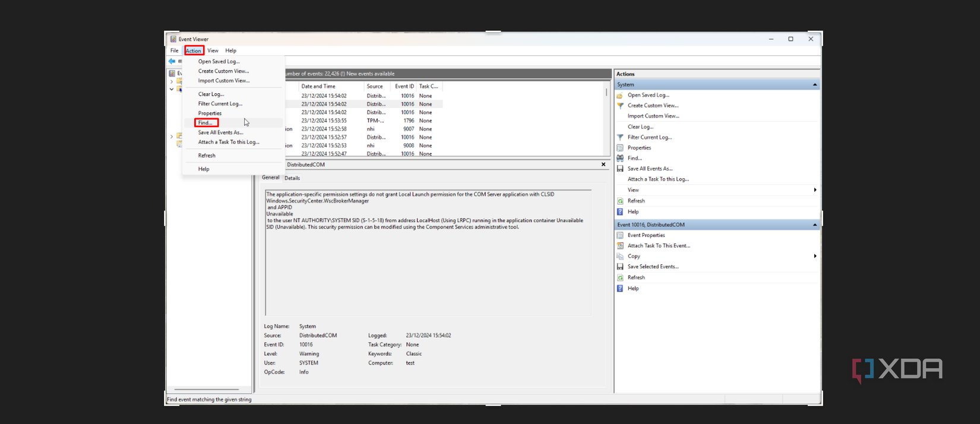980x424 pixels.
Task: Choose Properties from the Action menu
Action: (233, 113)
